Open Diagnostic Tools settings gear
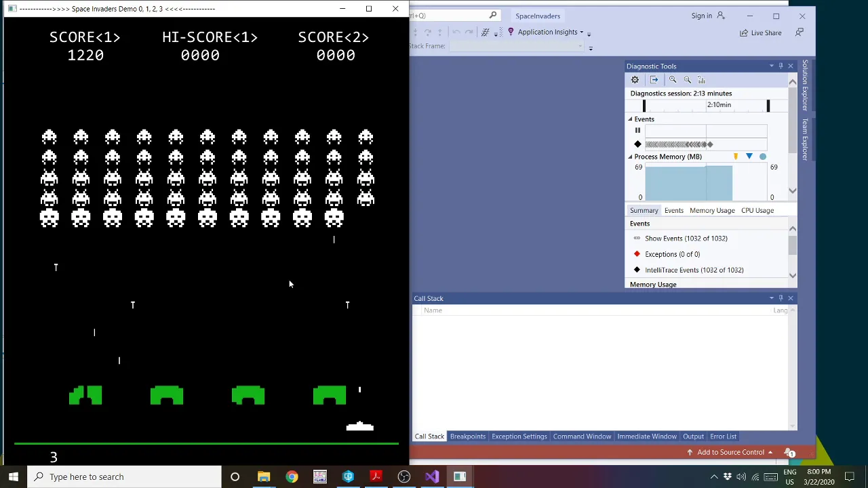 (x=635, y=80)
